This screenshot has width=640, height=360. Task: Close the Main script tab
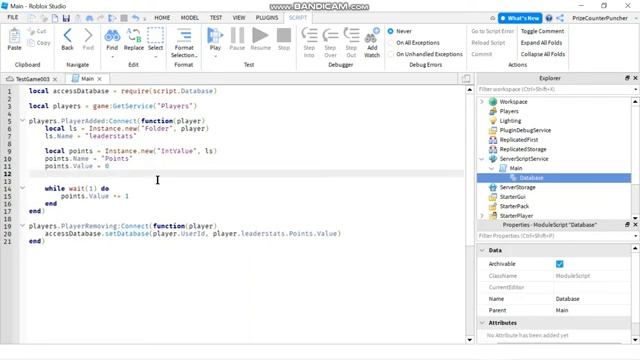click(99, 79)
